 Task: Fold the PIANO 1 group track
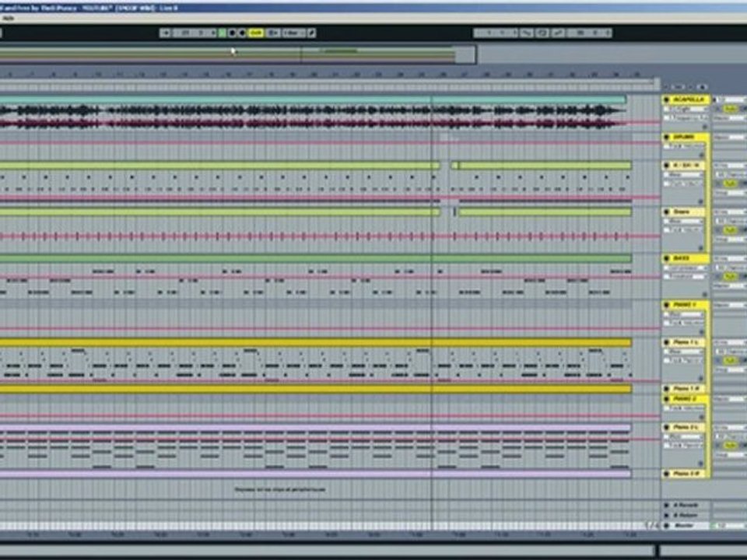[x=666, y=305]
